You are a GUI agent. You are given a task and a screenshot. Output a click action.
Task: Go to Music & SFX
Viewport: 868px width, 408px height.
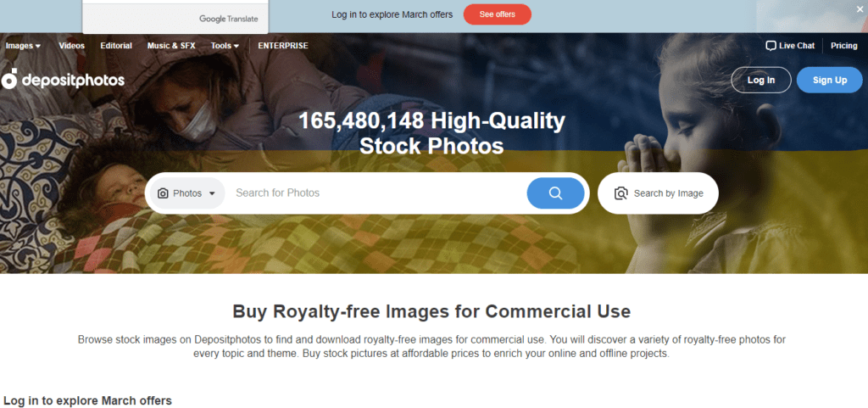point(171,46)
